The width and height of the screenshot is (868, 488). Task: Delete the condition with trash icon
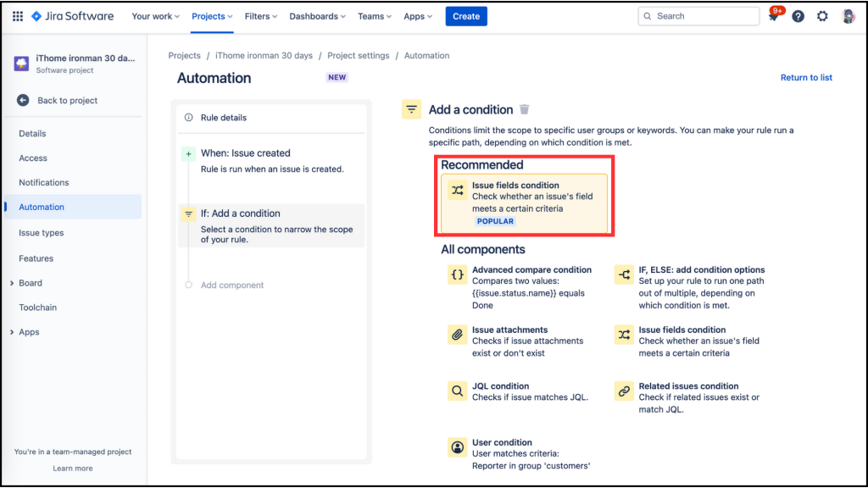(x=524, y=109)
